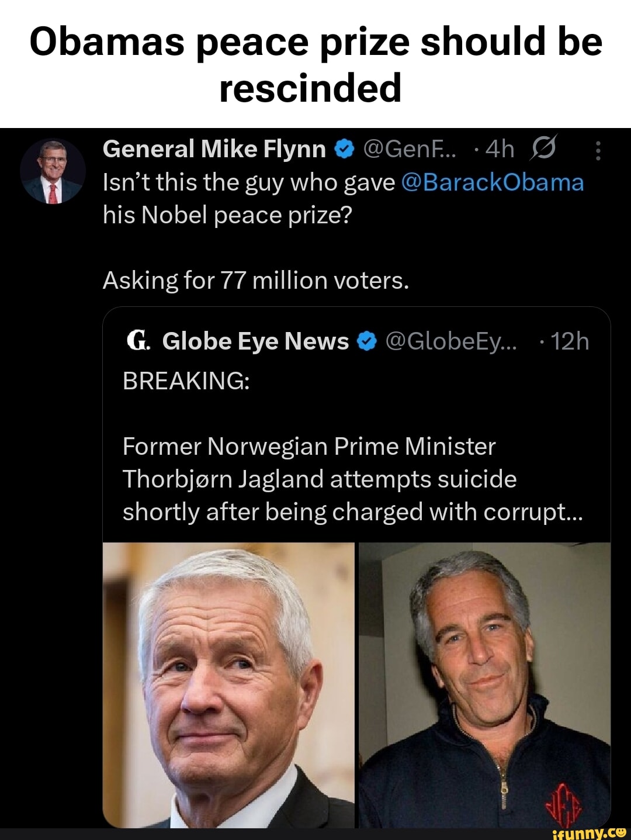Click General Mike Flynn's profile avatar
Screen dimensions: 631x840
tap(53, 171)
